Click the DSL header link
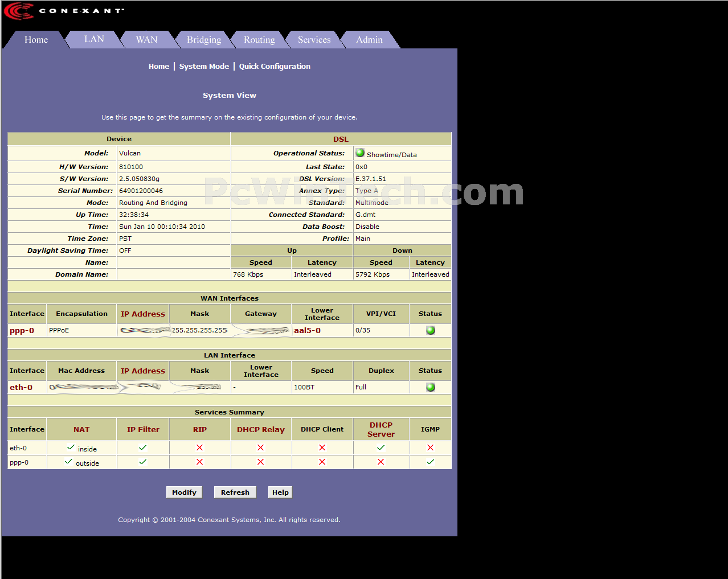Image resolution: width=728 pixels, height=579 pixels. (x=341, y=139)
